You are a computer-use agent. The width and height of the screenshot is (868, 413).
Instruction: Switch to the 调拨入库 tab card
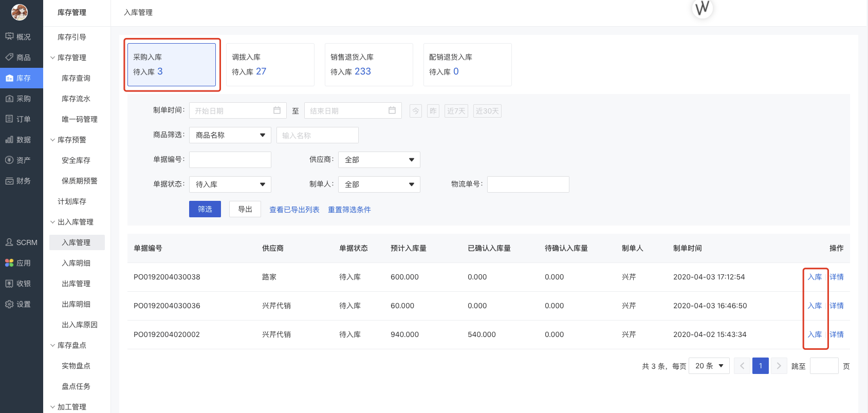point(270,65)
